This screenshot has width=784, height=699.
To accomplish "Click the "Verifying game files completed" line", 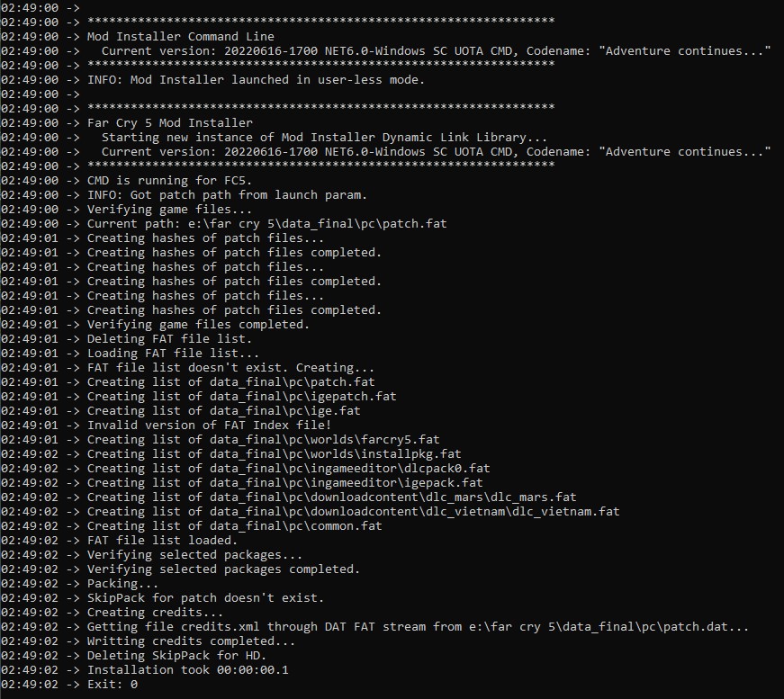I will point(198,324).
